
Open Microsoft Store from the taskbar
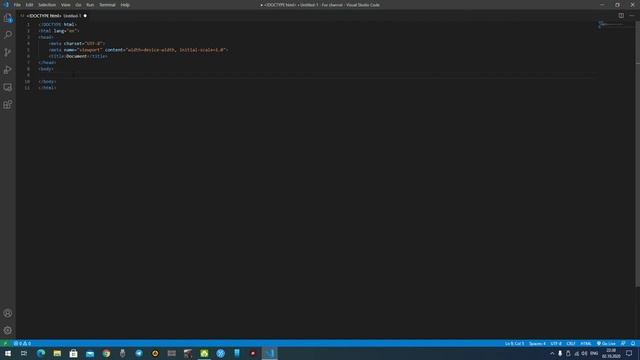tap(73, 353)
